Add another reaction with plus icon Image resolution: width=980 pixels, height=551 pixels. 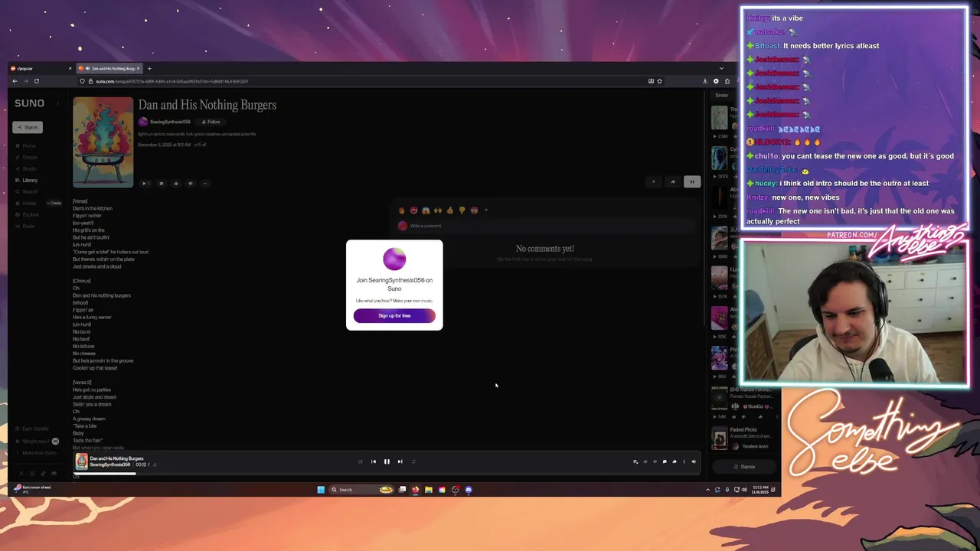click(x=485, y=210)
